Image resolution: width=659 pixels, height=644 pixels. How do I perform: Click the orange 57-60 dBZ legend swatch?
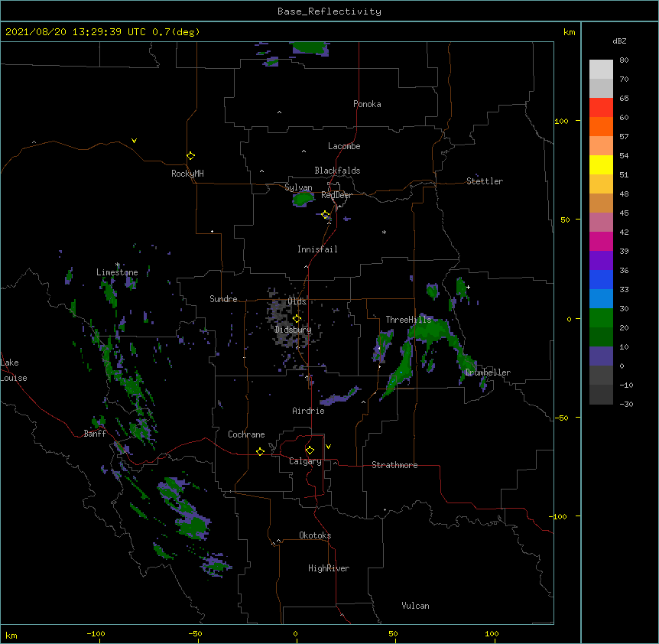pyautogui.click(x=601, y=126)
